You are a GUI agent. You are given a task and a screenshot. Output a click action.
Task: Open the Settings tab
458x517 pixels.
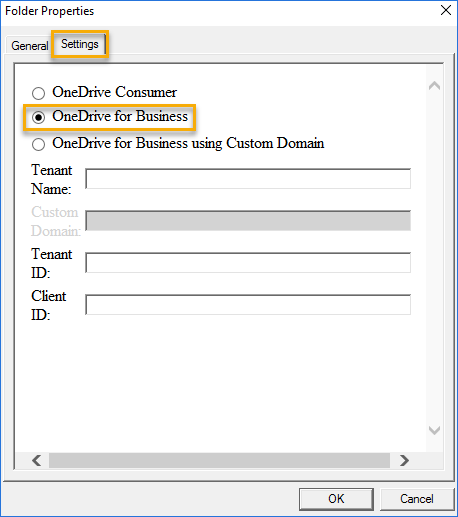pos(80,44)
